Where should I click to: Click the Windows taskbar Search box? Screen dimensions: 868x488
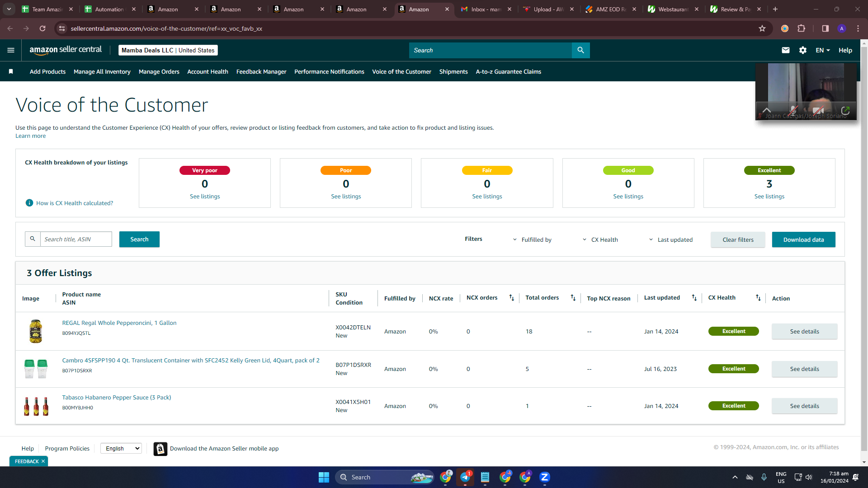coord(384,477)
